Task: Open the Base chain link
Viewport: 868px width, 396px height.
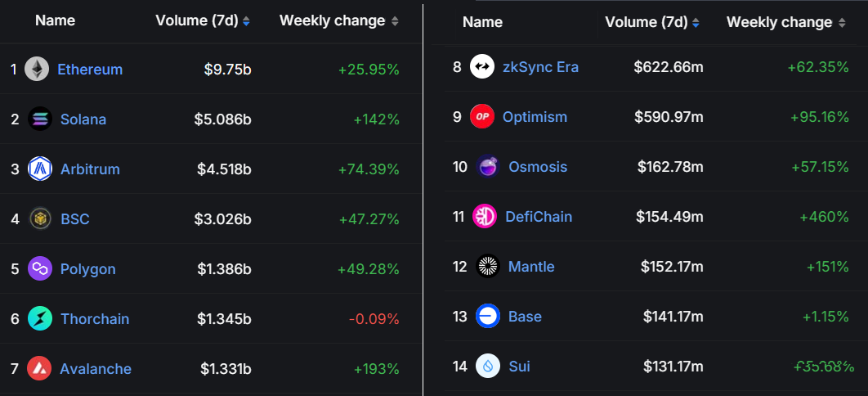Action: point(525,317)
